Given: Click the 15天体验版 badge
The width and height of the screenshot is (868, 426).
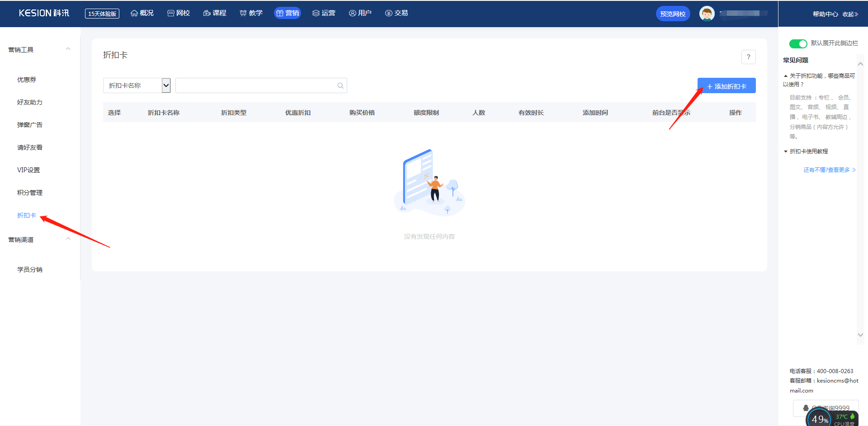Looking at the screenshot, I should (102, 14).
